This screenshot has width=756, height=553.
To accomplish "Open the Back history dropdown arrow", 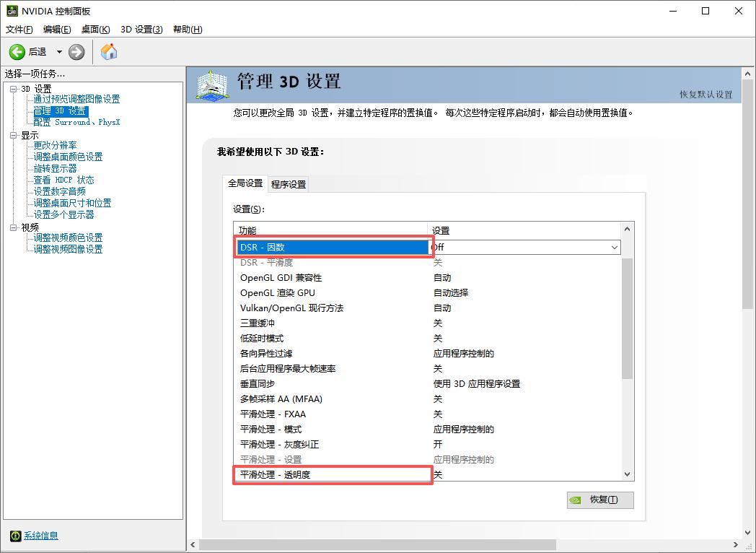I will (x=59, y=52).
